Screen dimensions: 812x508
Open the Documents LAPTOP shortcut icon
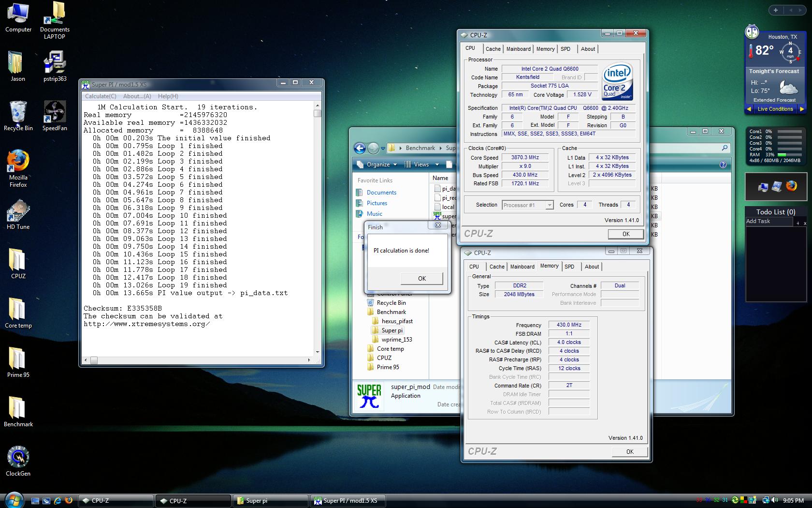[x=55, y=20]
